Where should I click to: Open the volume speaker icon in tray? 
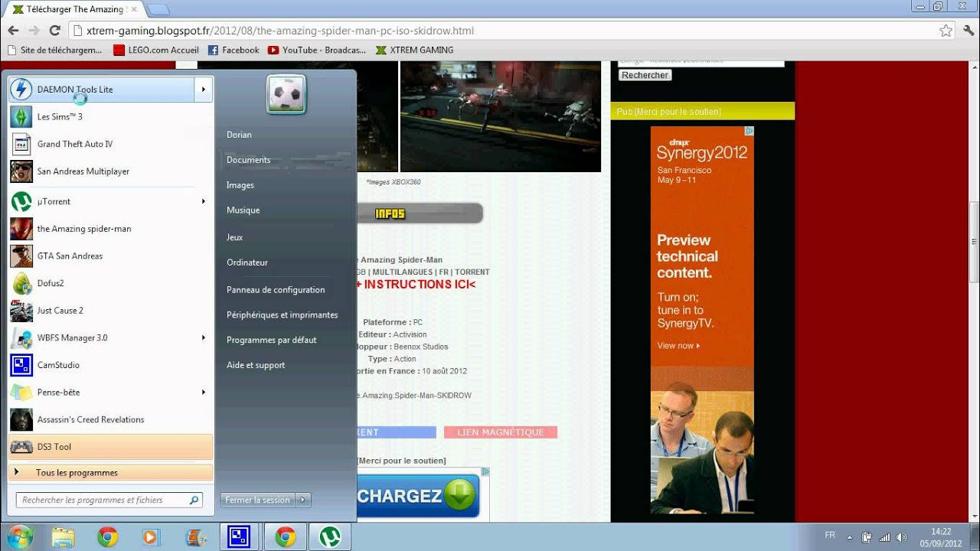point(901,537)
